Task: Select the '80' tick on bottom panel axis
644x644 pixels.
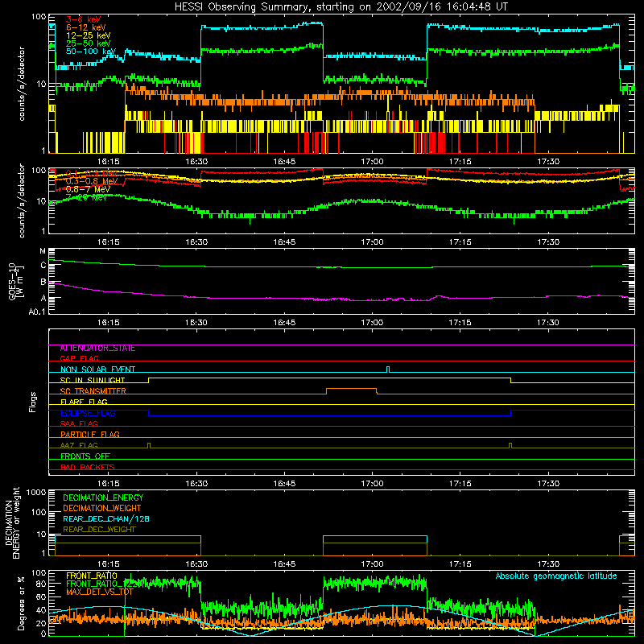Action: coord(41,584)
